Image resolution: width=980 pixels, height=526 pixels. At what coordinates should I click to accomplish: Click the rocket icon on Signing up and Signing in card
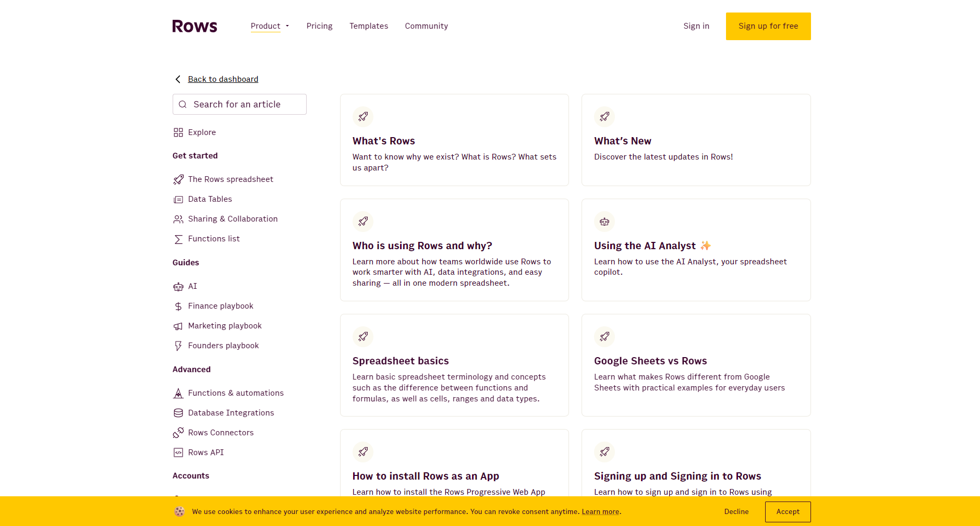[604, 452]
